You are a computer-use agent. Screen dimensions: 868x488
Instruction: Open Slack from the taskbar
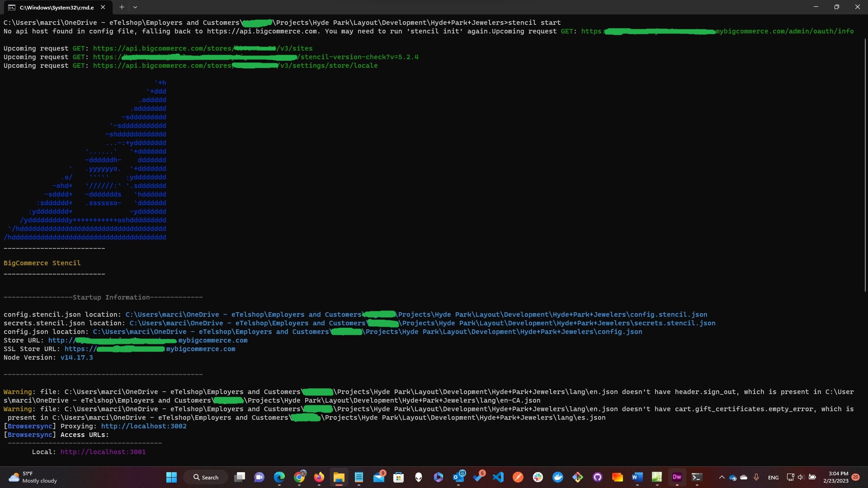tap(538, 477)
